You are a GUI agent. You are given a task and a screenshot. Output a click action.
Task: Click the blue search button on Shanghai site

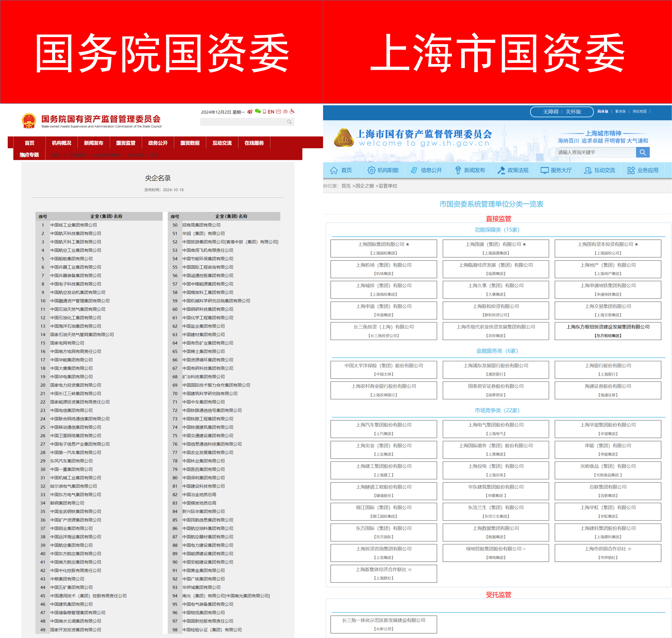(642, 152)
